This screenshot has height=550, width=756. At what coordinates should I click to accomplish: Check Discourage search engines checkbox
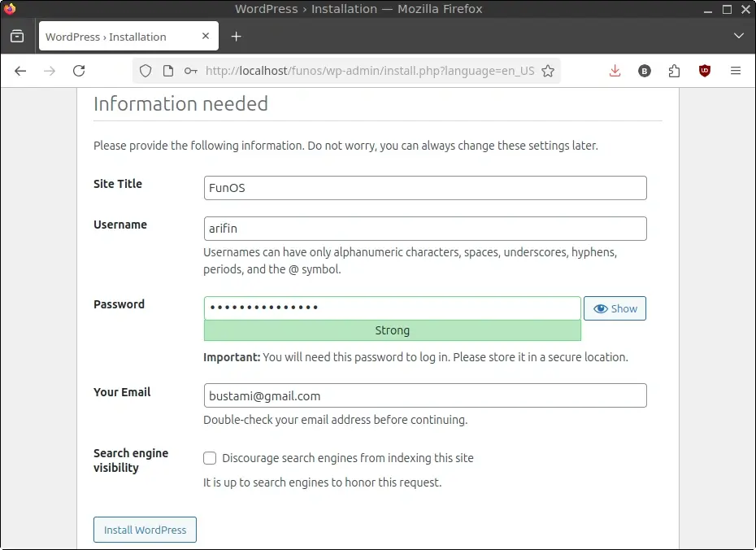pyautogui.click(x=210, y=458)
